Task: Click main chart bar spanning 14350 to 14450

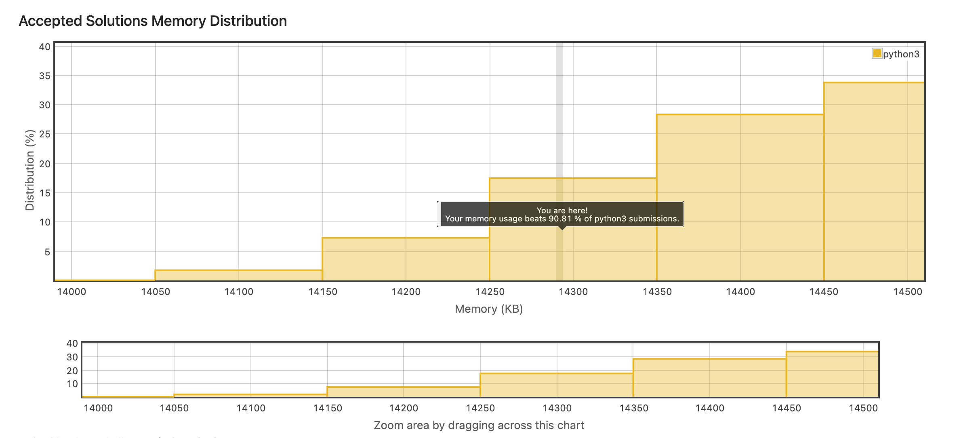Action: coord(740,198)
